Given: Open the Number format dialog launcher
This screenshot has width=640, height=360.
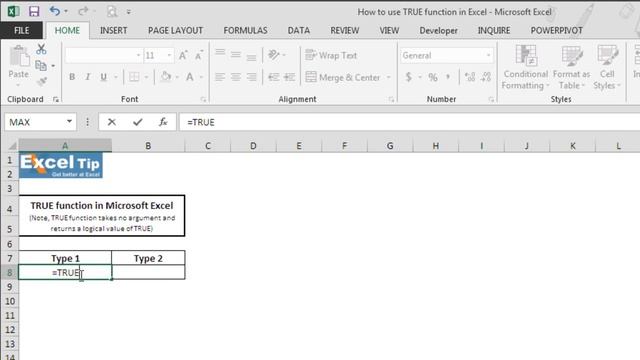Looking at the screenshot, I should 491,99.
